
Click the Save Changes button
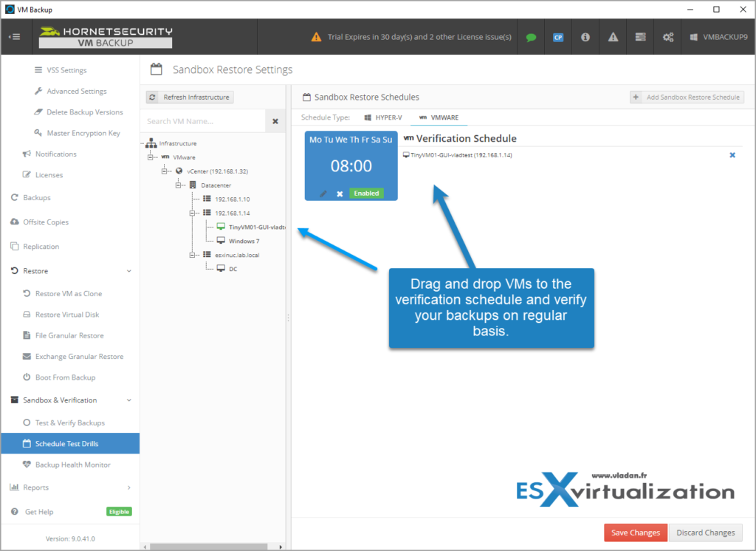(x=635, y=533)
